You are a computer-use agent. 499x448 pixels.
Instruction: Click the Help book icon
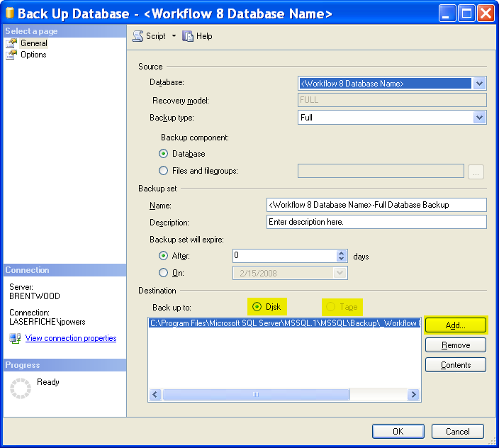[188, 36]
